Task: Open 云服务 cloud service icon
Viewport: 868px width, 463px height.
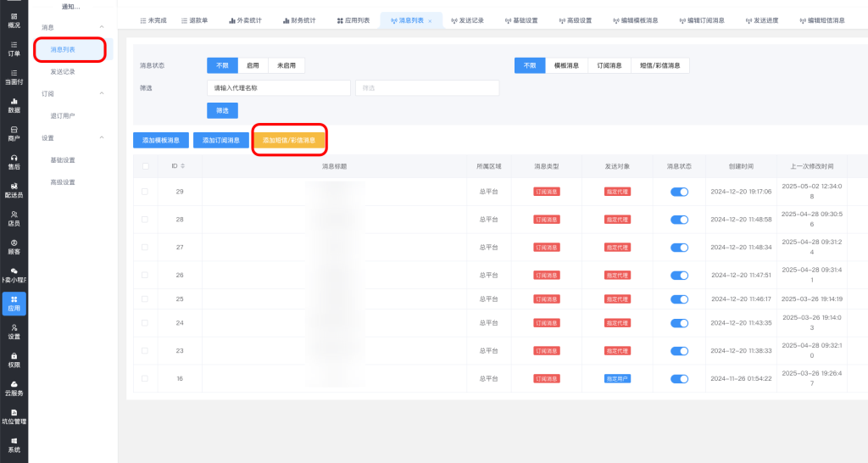Action: click(x=14, y=388)
